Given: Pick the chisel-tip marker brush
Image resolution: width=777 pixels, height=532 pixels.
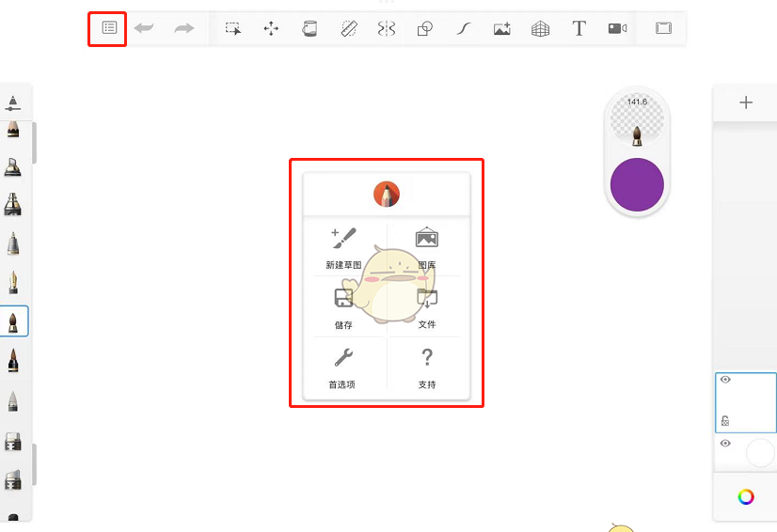Looking at the screenshot, I should tap(13, 167).
